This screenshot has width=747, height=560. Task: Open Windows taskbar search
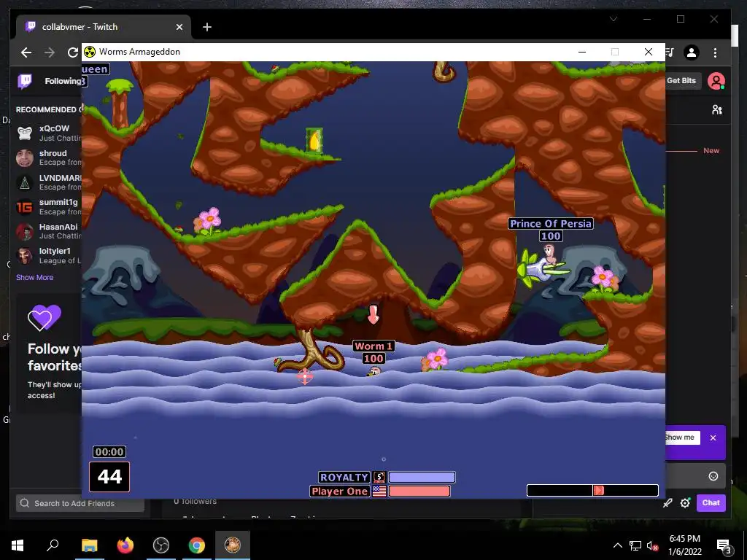[53, 545]
